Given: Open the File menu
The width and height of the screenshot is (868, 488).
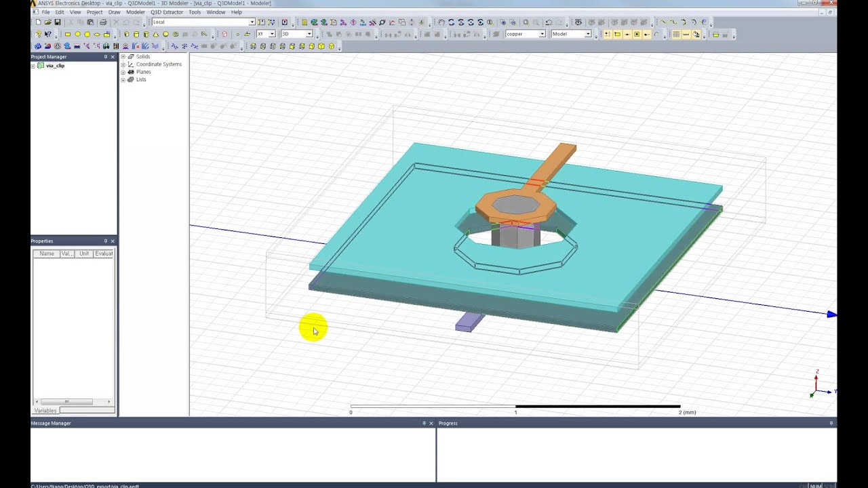Looking at the screenshot, I should (45, 12).
